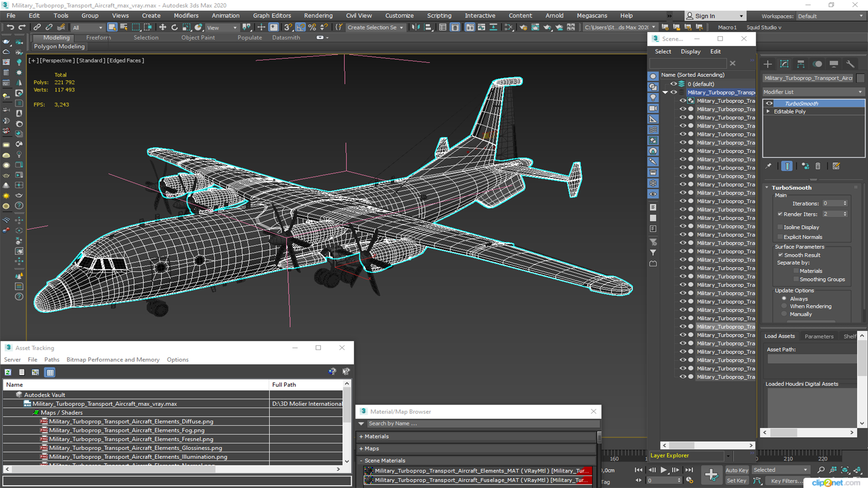Enable Separate by Smoothing Groups checkbox

[x=796, y=280]
